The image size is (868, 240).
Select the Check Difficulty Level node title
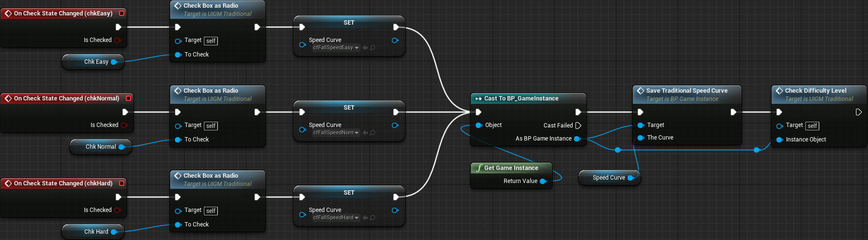(x=815, y=91)
